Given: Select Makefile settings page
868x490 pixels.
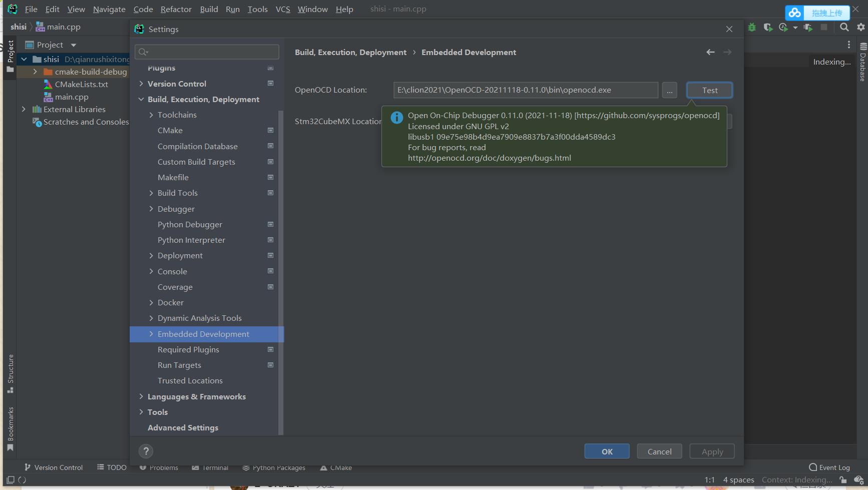Looking at the screenshot, I should coord(173,177).
